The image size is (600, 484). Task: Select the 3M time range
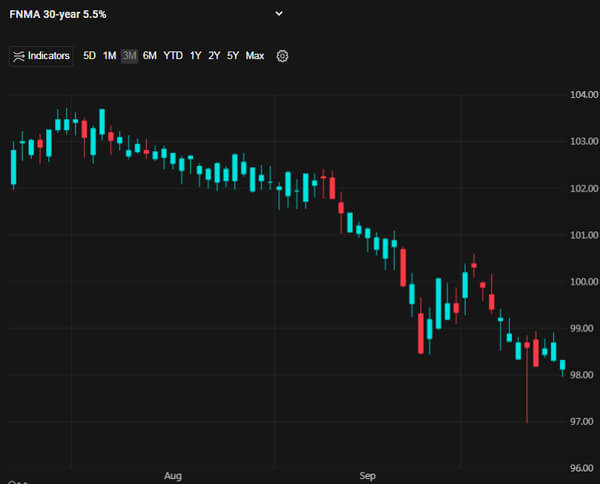coord(129,56)
